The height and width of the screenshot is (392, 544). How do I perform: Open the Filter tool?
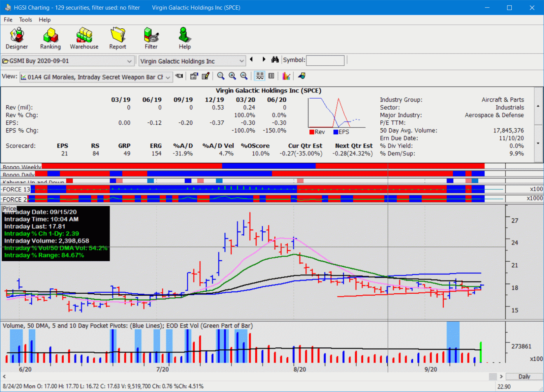tap(151, 38)
